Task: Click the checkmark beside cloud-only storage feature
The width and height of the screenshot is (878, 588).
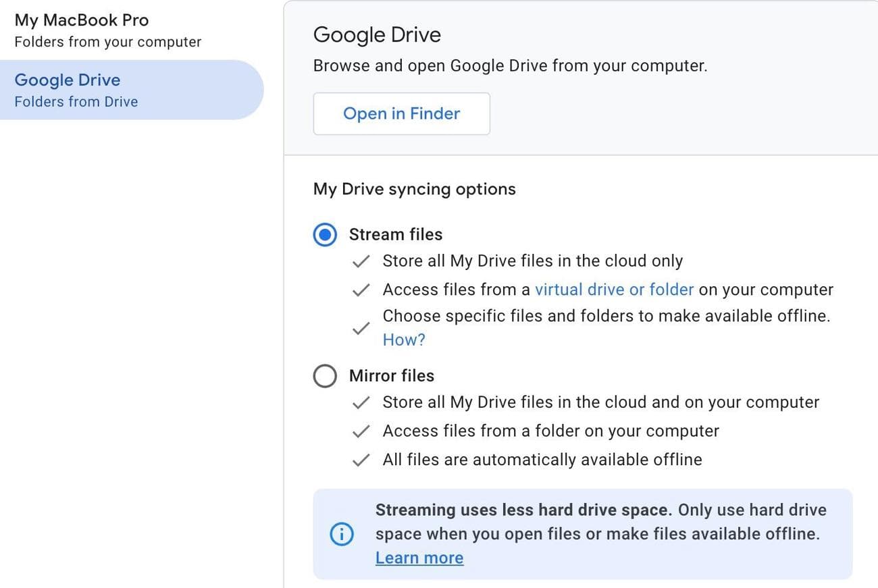Action: (361, 261)
